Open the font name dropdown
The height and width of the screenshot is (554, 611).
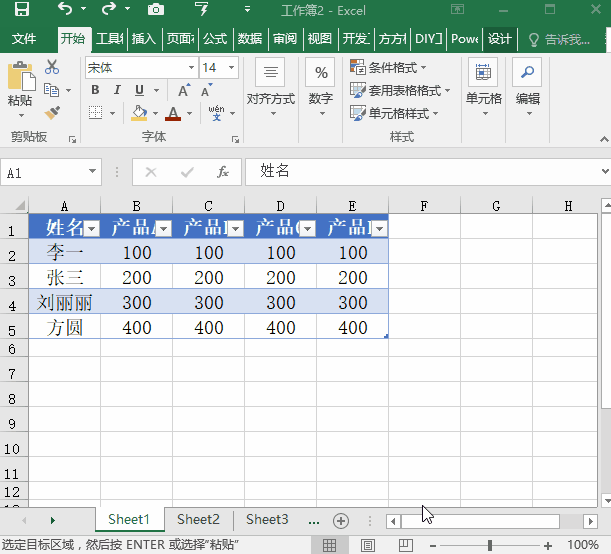(191, 67)
